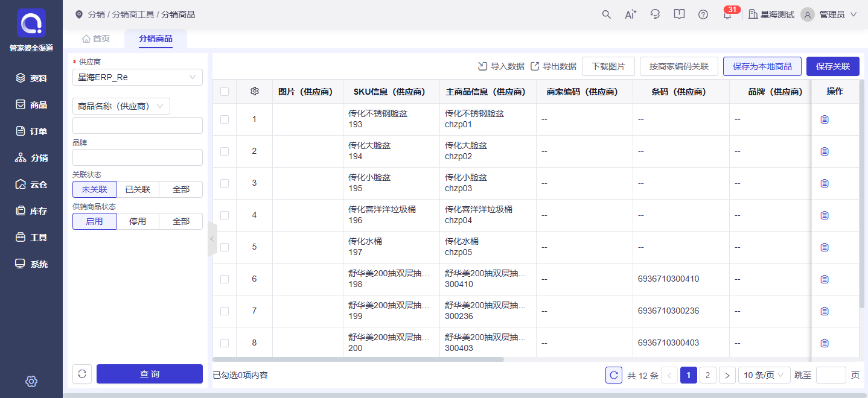Viewport: 868px width, 398px height.
Task: Select the 分销商品 tab
Action: (156, 39)
